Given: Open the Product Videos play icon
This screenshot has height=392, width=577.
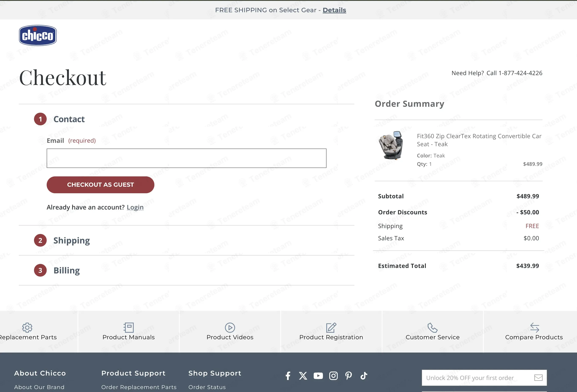Looking at the screenshot, I should click(x=230, y=327).
